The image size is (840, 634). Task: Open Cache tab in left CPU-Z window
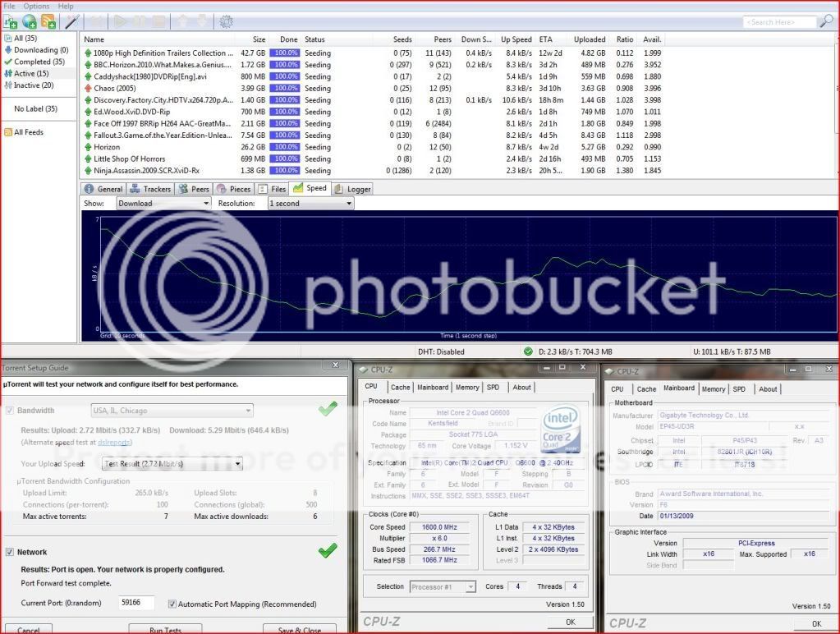(x=400, y=387)
